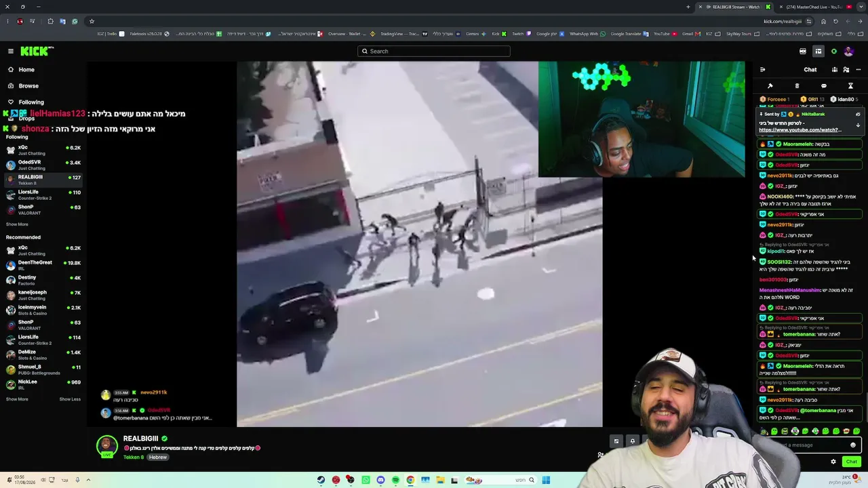Open a new browser tab
This screenshot has height=488, width=868.
[x=688, y=7]
